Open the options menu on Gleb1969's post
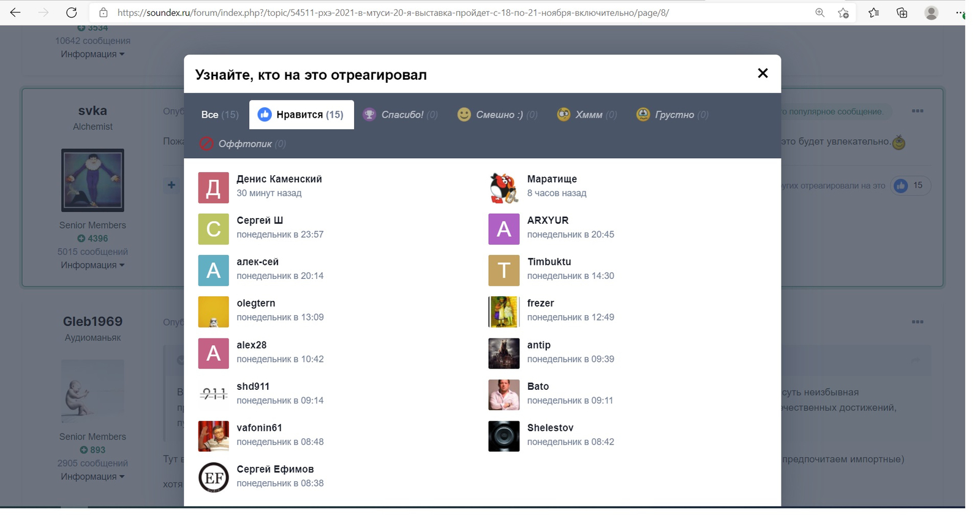Image resolution: width=980 pixels, height=518 pixels. [x=917, y=322]
